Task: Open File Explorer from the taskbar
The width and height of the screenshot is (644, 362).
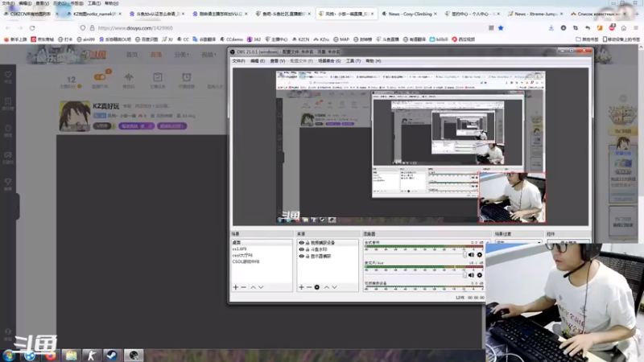Action: tap(72, 356)
